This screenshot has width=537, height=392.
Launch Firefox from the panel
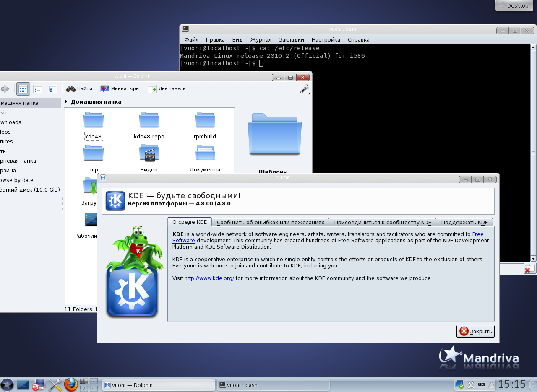[71, 384]
